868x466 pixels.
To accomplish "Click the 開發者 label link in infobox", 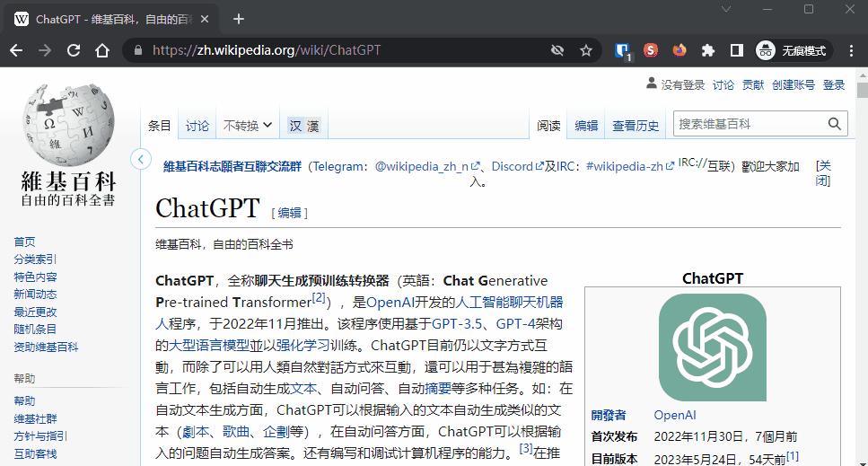I will click(x=609, y=415).
